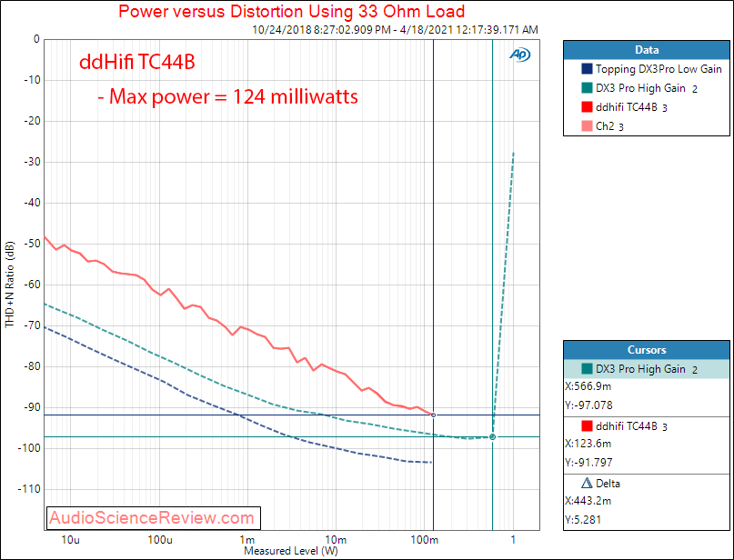Click the '100m' x-axis tick label

tap(424, 540)
